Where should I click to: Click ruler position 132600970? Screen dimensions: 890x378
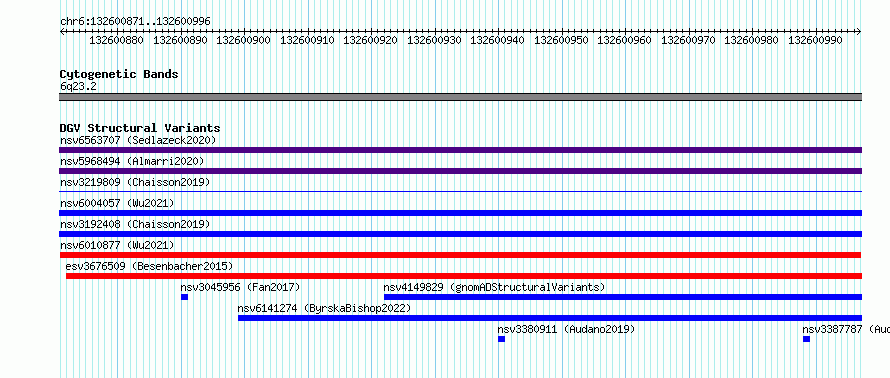point(689,41)
